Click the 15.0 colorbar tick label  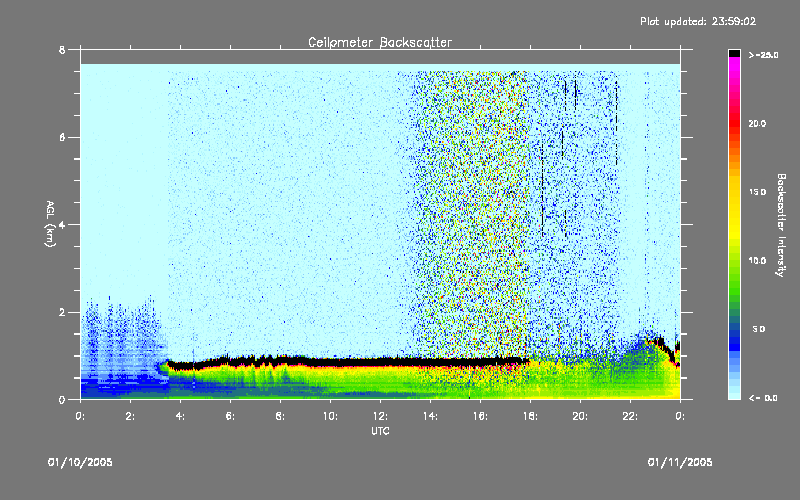click(x=757, y=192)
